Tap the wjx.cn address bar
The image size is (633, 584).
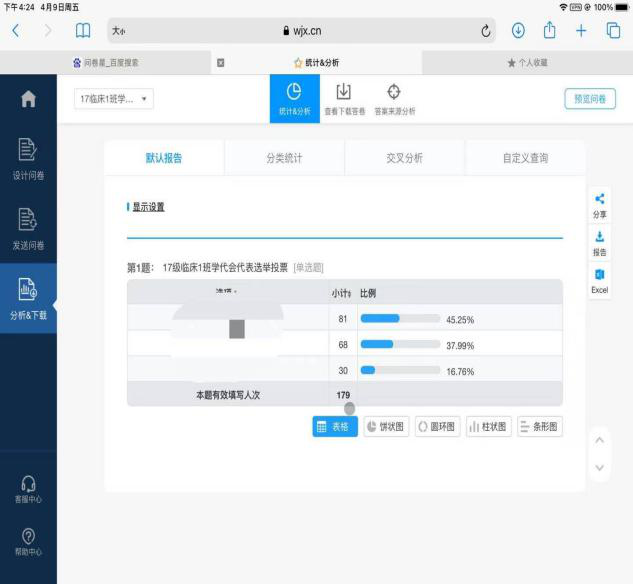(300, 31)
